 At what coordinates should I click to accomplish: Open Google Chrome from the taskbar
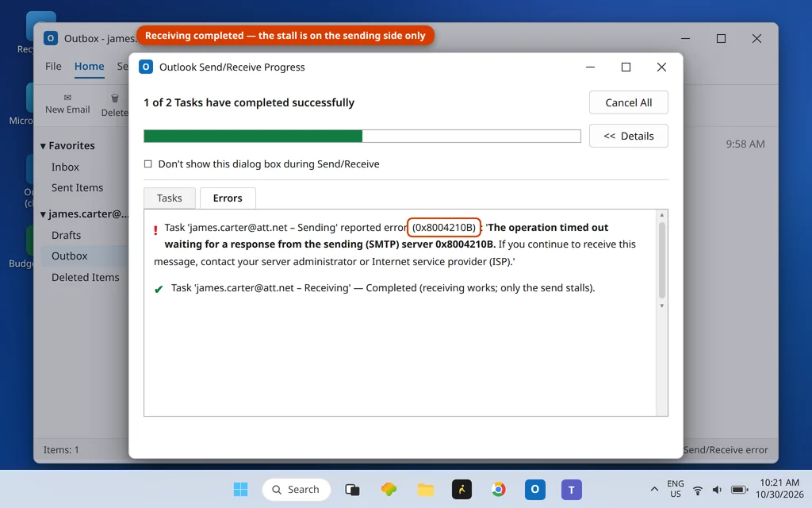[498, 489]
